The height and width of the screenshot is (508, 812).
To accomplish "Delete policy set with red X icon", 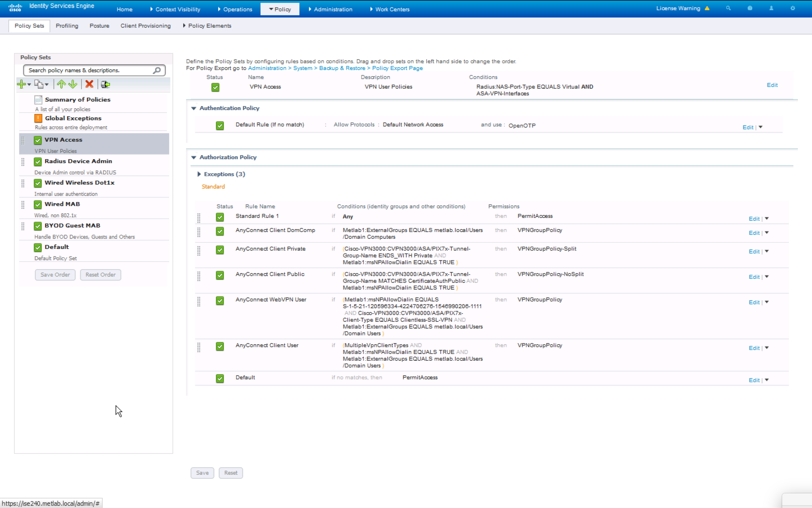I will click(x=89, y=84).
